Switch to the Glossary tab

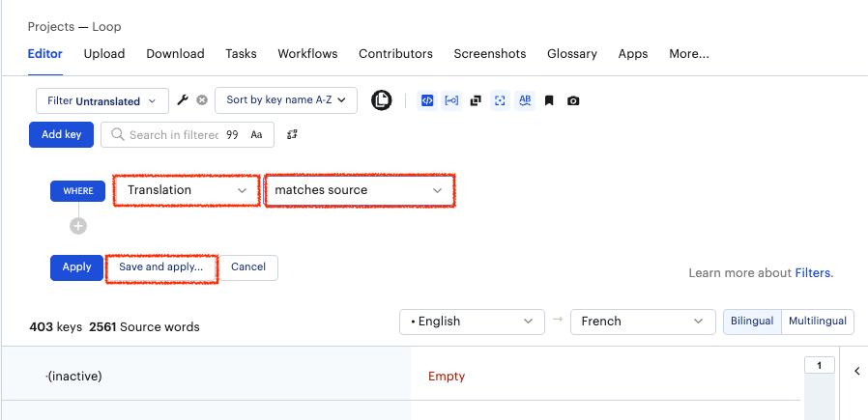click(571, 54)
